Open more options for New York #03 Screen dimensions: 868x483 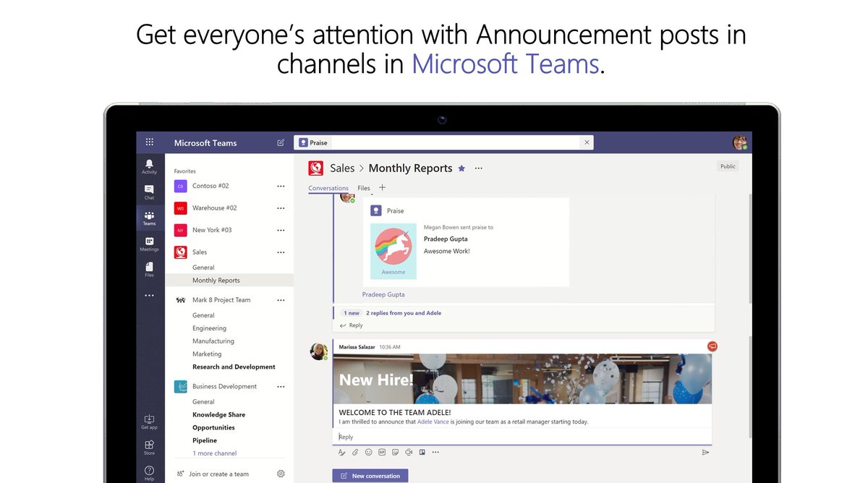(281, 230)
